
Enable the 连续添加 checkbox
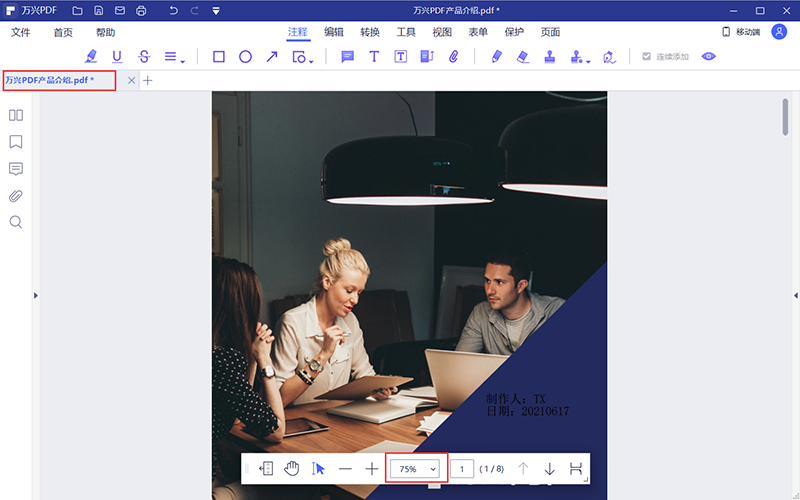[647, 57]
